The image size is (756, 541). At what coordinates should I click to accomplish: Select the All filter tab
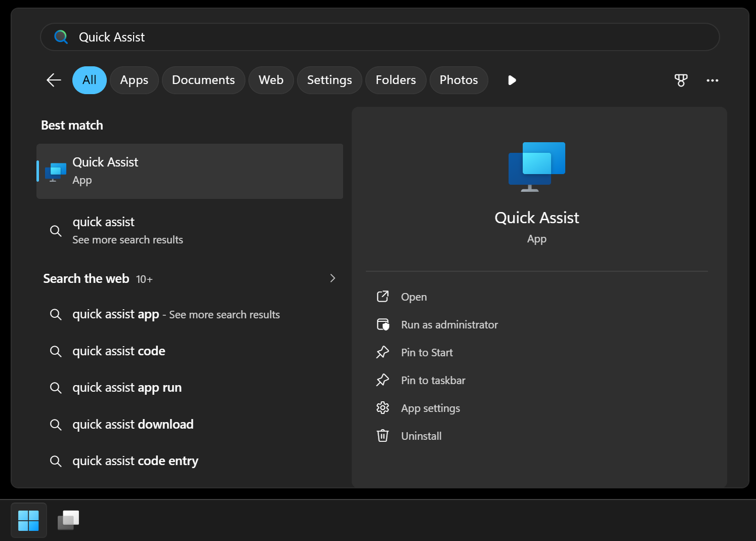coord(90,80)
